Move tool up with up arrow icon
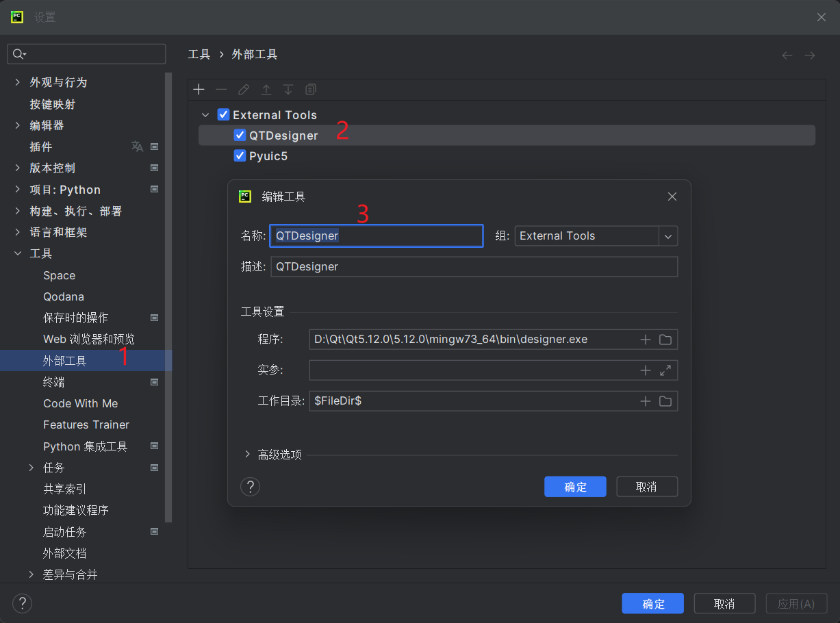The image size is (840, 623). (x=266, y=90)
